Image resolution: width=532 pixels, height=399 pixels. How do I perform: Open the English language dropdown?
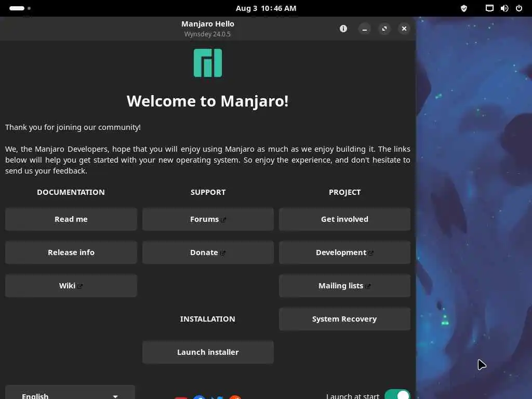point(70,393)
